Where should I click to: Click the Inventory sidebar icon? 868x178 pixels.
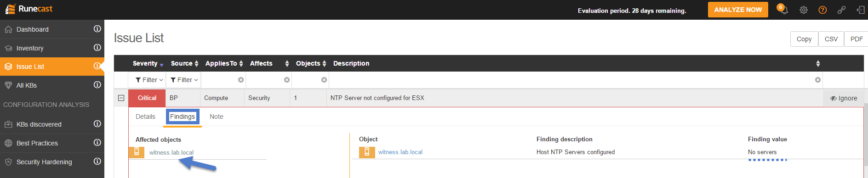click(8, 48)
